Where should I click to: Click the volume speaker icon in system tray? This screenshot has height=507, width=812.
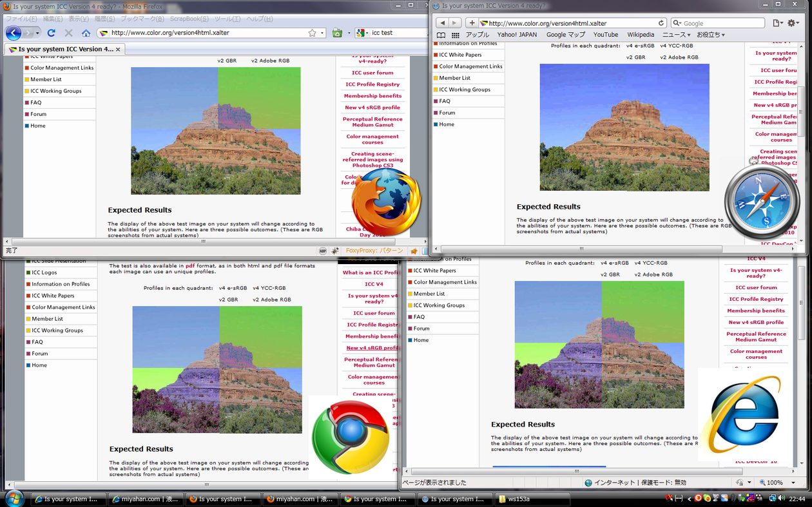click(x=782, y=499)
